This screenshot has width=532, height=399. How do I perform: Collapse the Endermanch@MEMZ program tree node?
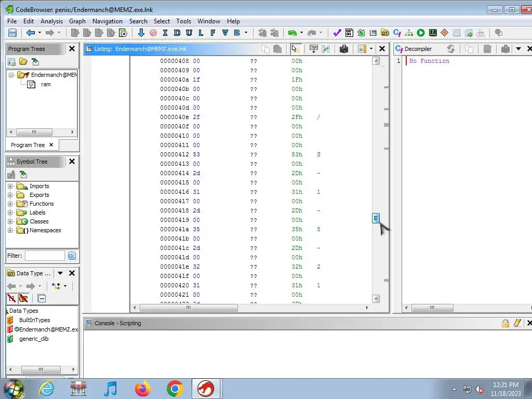coord(11,75)
